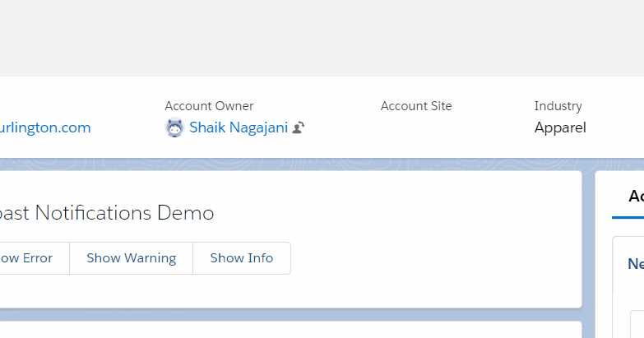The height and width of the screenshot is (338, 644).
Task: Click the input box below the 'Ne' label
Action: 637,323
